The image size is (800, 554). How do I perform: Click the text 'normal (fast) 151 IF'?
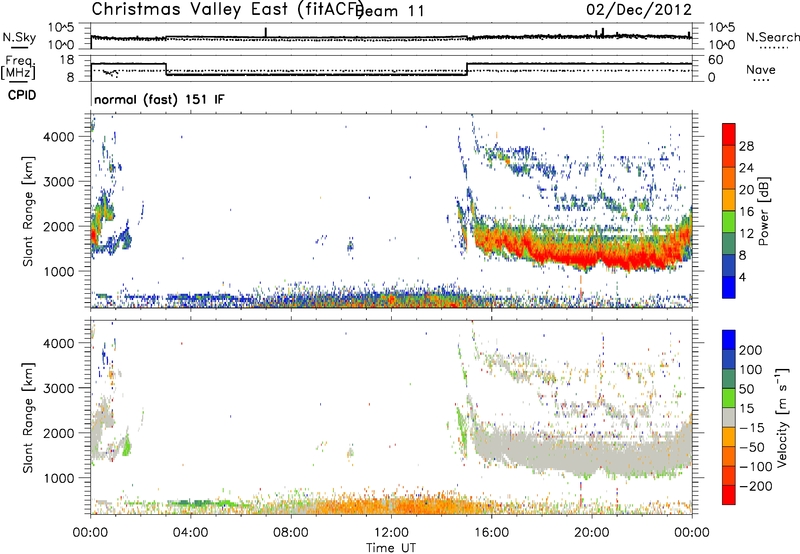159,100
